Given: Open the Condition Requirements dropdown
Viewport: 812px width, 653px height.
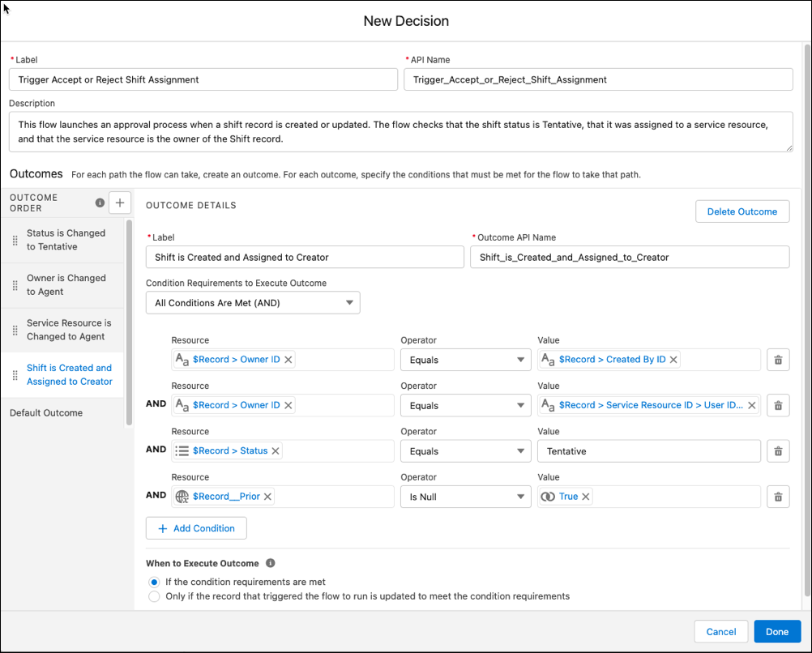Looking at the screenshot, I should tap(253, 303).
